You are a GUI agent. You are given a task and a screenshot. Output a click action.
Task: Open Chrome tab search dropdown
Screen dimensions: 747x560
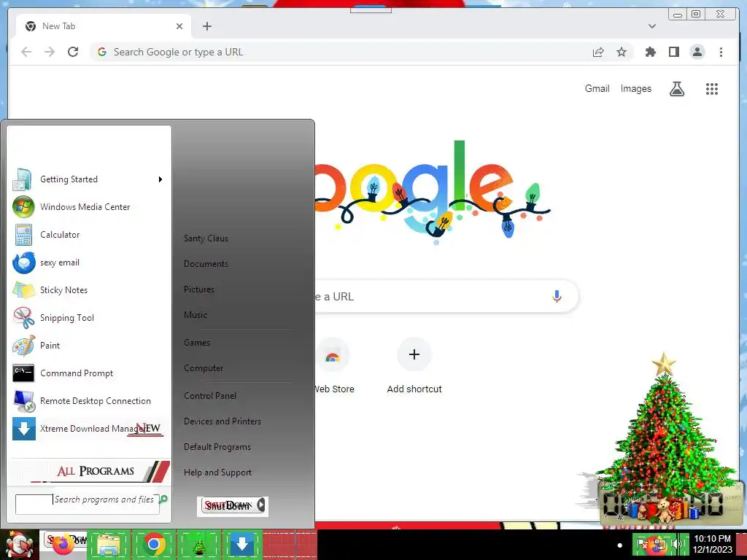pyautogui.click(x=651, y=26)
